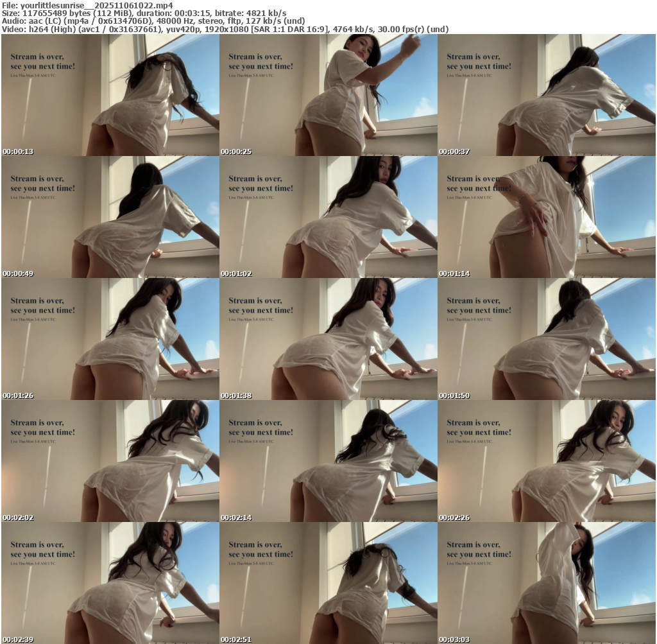
Task: Select the thumbnail frame timestamped 00:00:37
Action: coord(547,95)
